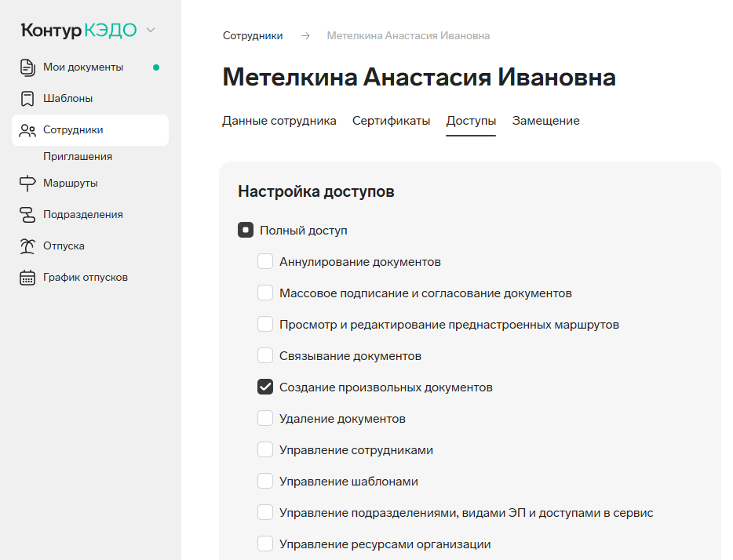Screen dimensions: 733x560
Task: Check Просмотр и редактирование преднастроенных маршрутов
Action: 265,324
